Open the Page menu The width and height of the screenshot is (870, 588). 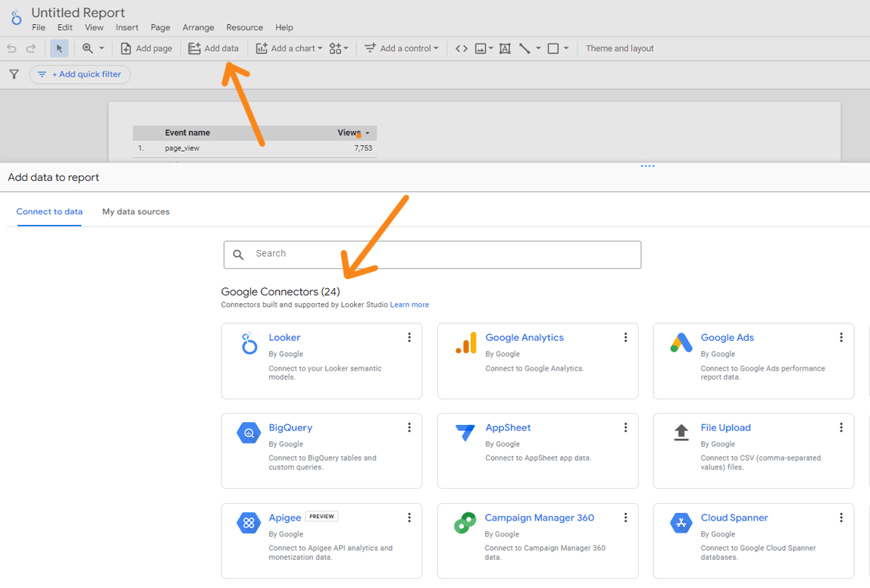[x=161, y=27]
